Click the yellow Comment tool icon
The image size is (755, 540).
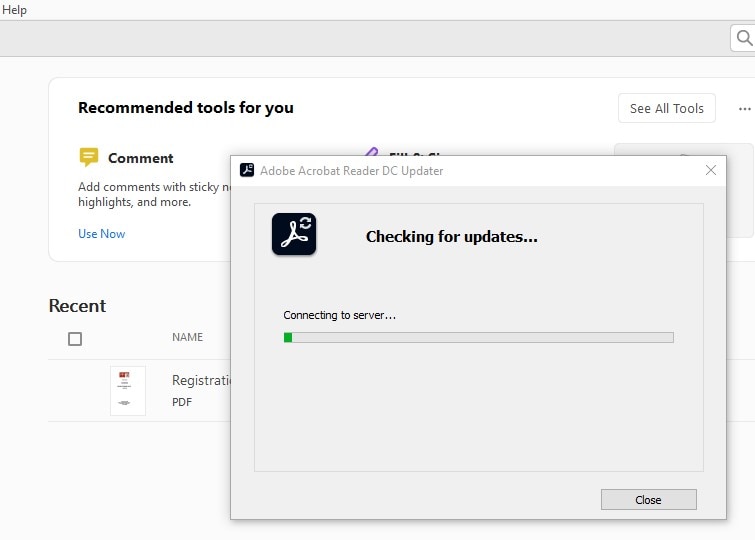(89, 157)
